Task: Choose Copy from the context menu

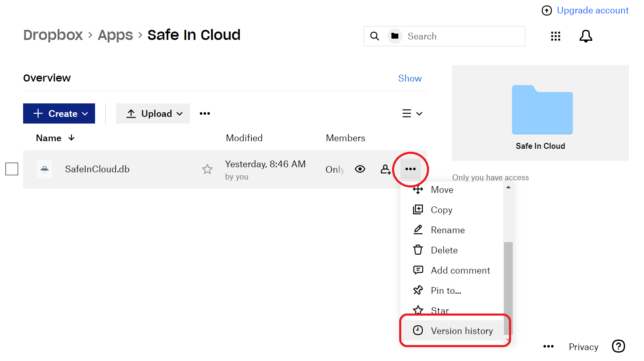Action: click(x=452, y=210)
